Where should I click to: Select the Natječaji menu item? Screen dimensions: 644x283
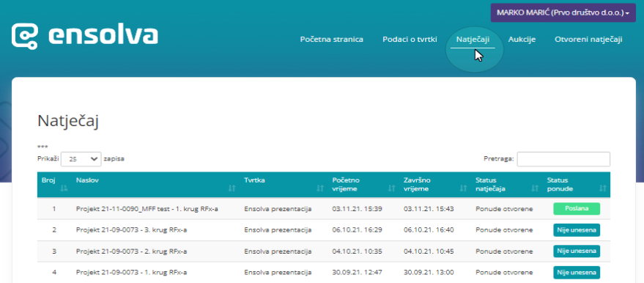tap(473, 40)
